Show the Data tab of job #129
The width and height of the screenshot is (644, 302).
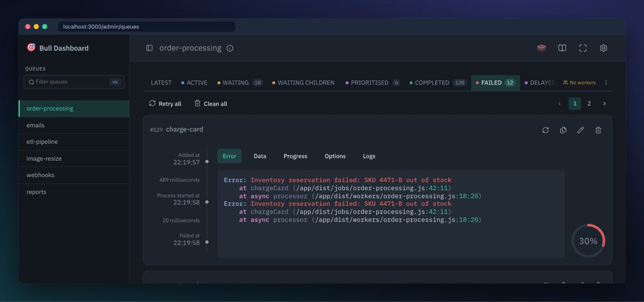(x=260, y=156)
